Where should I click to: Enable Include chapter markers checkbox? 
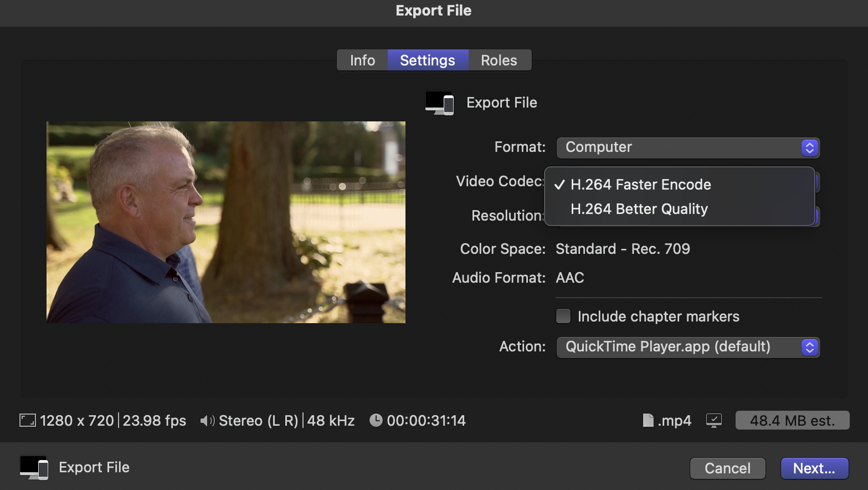pos(563,316)
